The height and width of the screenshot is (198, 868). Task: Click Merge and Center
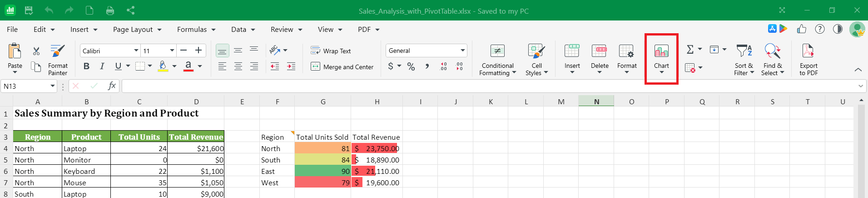tap(342, 67)
